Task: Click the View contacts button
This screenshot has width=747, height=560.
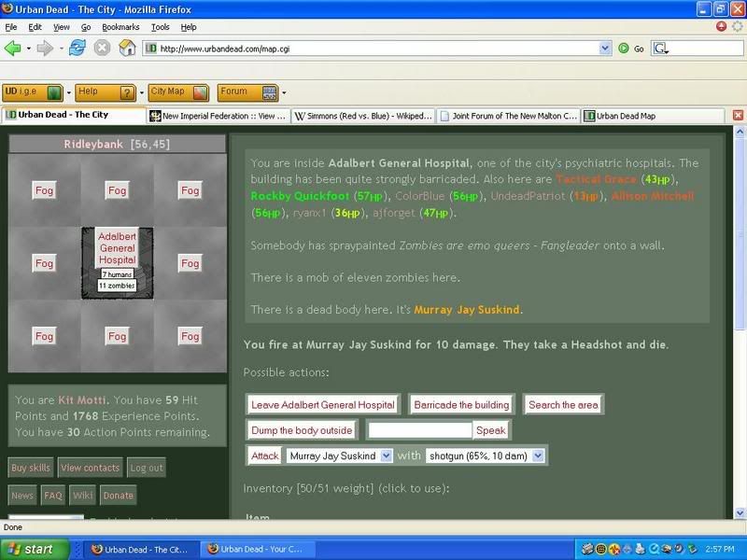Action: tap(90, 468)
